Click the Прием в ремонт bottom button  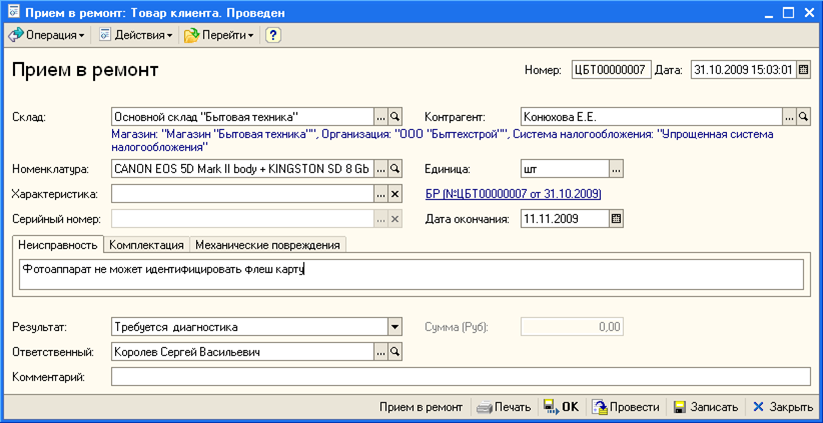[421, 407]
